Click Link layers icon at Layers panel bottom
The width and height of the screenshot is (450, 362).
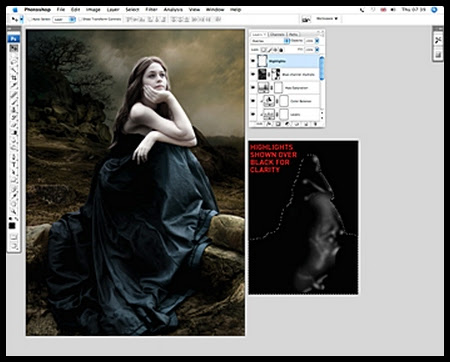260,124
